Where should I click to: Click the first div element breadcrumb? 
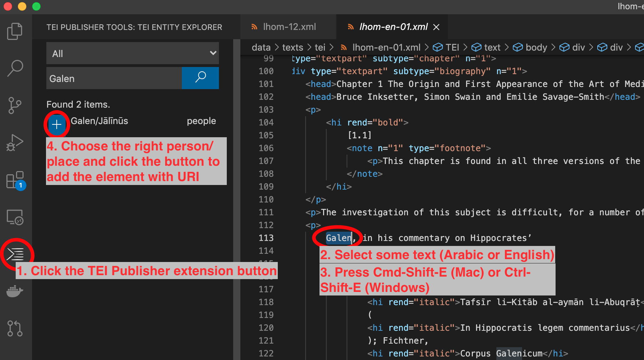(572, 47)
